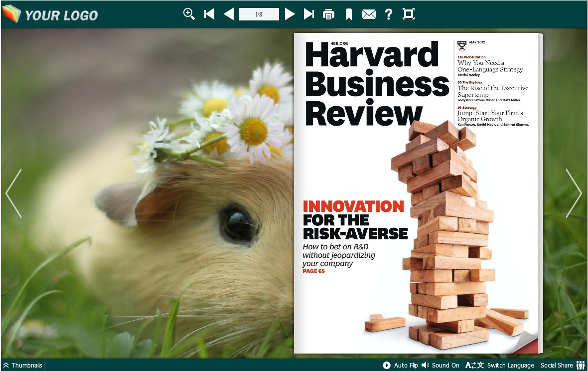Viewport: 588px width, 371px height.
Task: Jump to the last page
Action: (x=308, y=14)
